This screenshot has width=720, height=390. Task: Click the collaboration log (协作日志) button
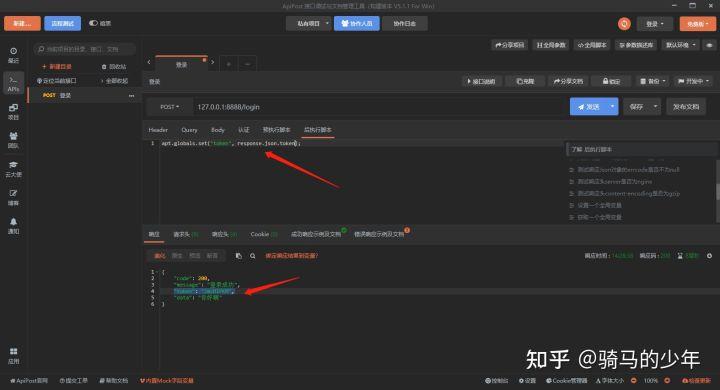point(405,23)
